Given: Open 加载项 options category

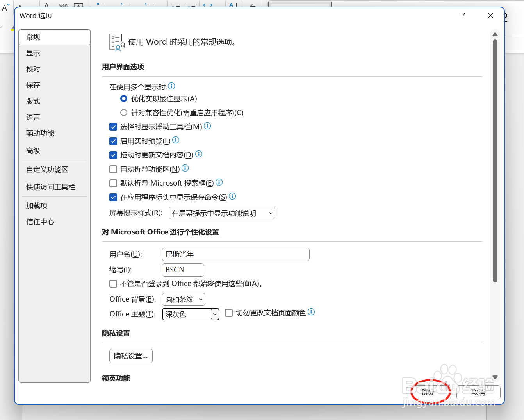Looking at the screenshot, I should (54, 206).
